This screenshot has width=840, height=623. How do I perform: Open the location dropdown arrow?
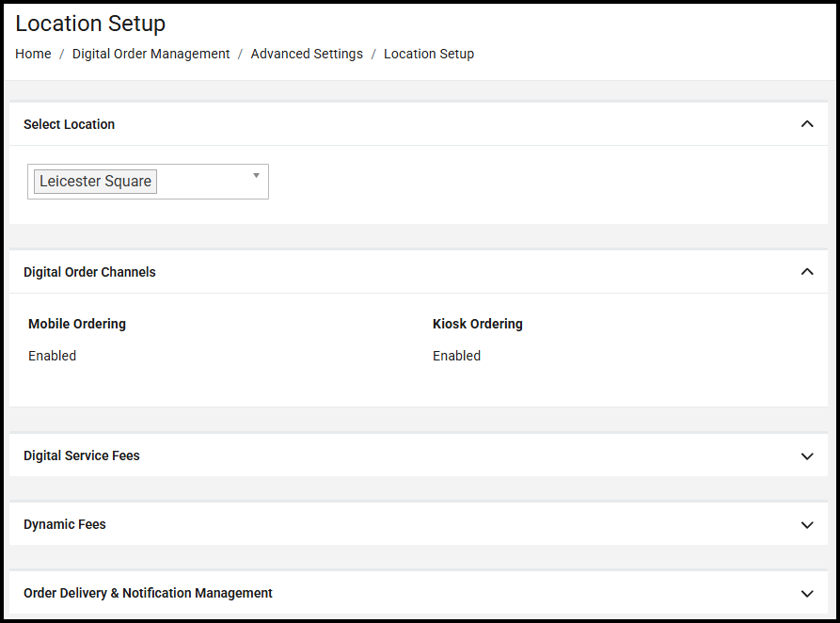click(256, 176)
